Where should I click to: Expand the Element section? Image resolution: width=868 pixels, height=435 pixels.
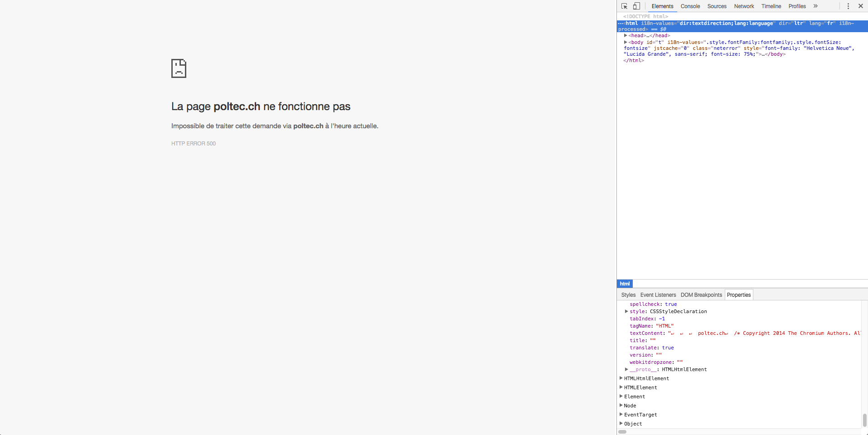click(x=621, y=396)
